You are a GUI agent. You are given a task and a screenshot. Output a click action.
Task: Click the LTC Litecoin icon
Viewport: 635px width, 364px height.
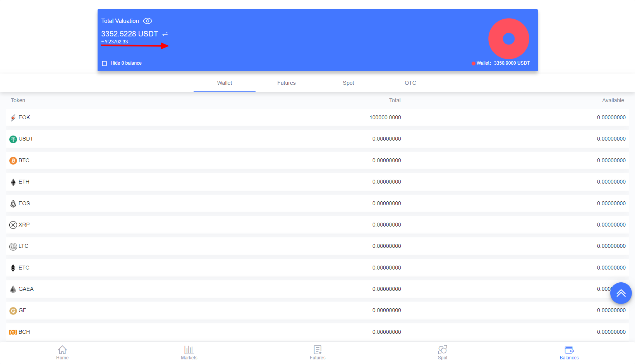tap(13, 246)
